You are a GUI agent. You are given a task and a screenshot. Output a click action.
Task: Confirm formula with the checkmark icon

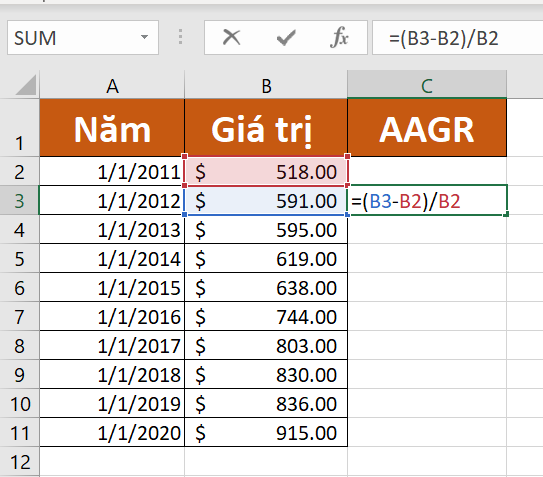coord(286,37)
